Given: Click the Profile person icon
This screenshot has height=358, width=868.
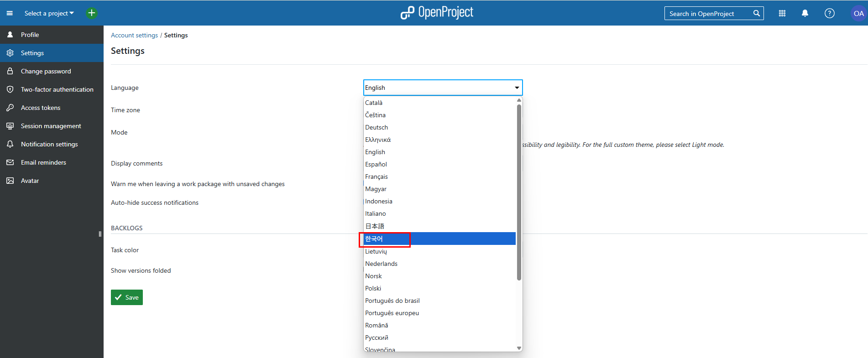Looking at the screenshot, I should 10,35.
